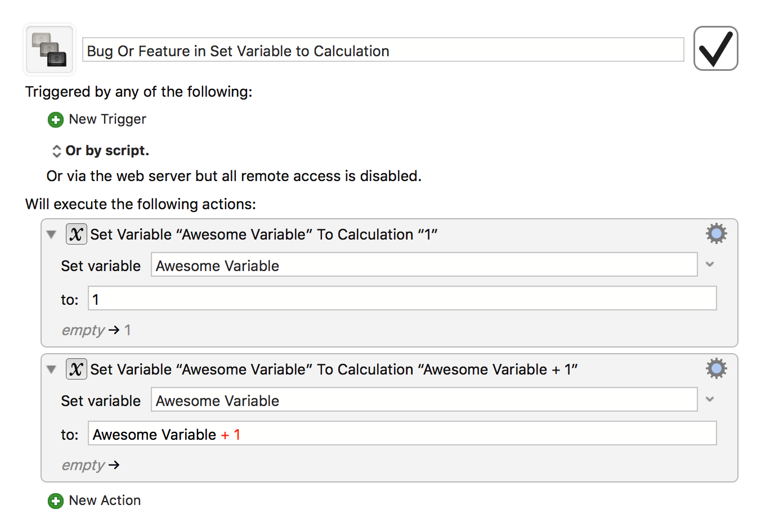Open the variable dropdown on the second action

pyautogui.click(x=709, y=399)
